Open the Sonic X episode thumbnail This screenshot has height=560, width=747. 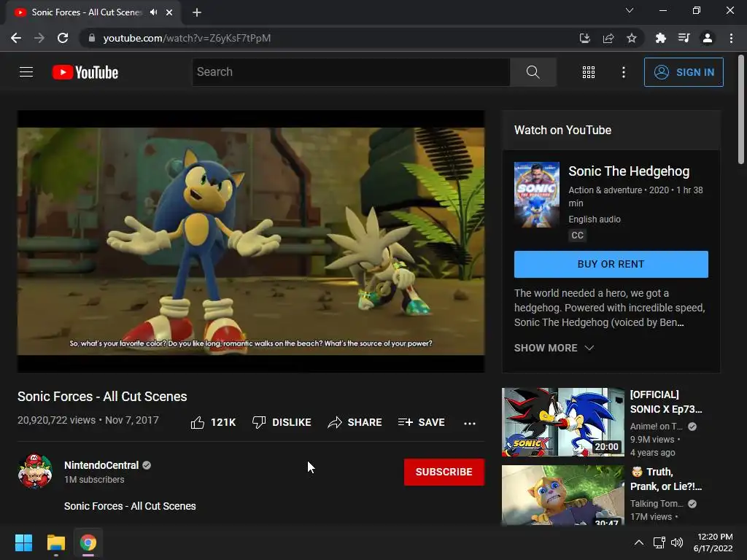pos(562,422)
